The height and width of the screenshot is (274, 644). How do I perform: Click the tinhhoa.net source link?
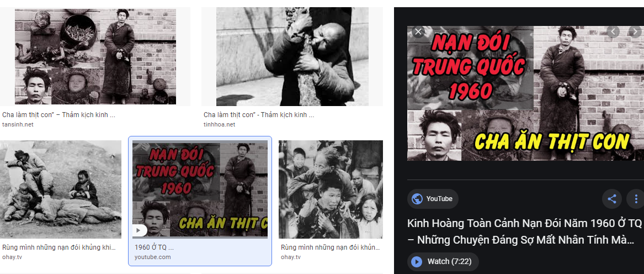(219, 124)
